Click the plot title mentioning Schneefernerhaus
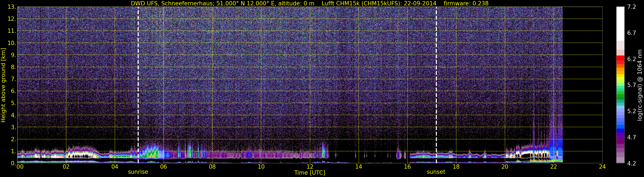644x177 pixels. click(309, 3)
